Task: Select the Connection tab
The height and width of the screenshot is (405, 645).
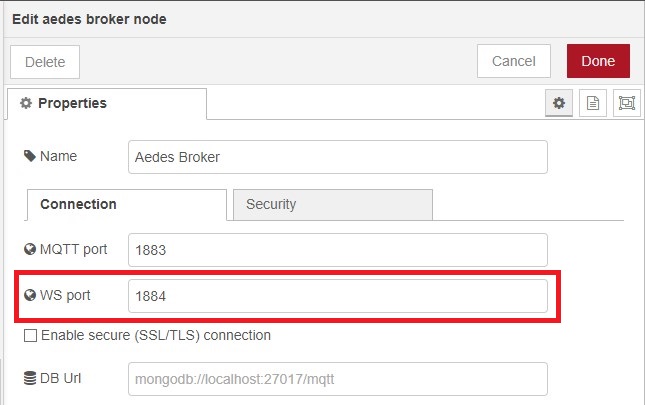Action: pyautogui.click(x=127, y=204)
